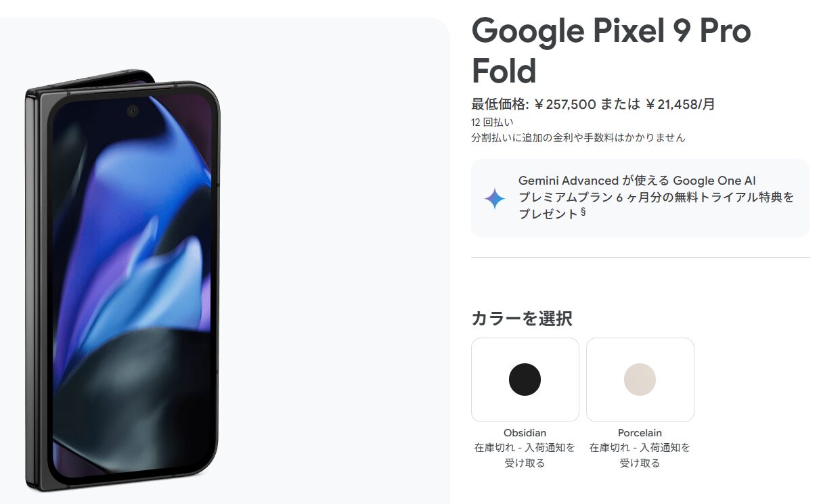The height and width of the screenshot is (504, 819).
Task: Click the Gemini sparkle star icon
Action: coord(495,198)
